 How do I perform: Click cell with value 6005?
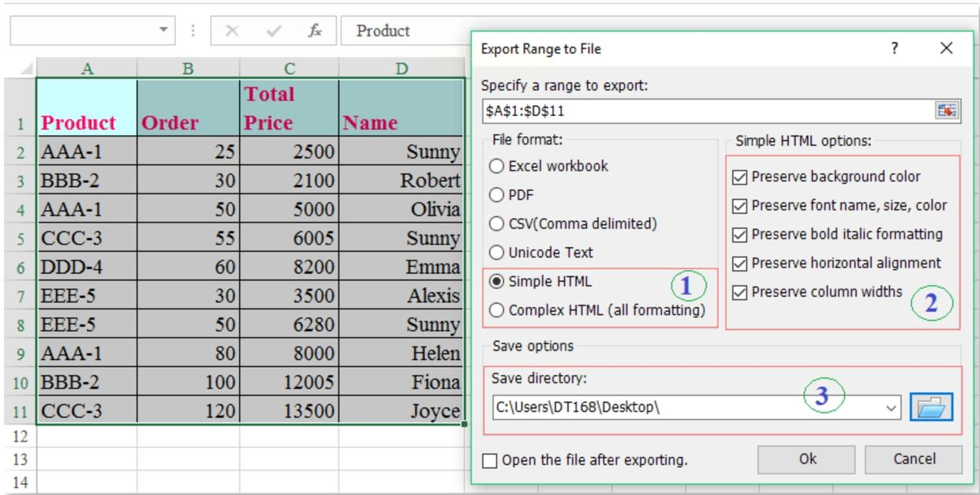coord(289,238)
